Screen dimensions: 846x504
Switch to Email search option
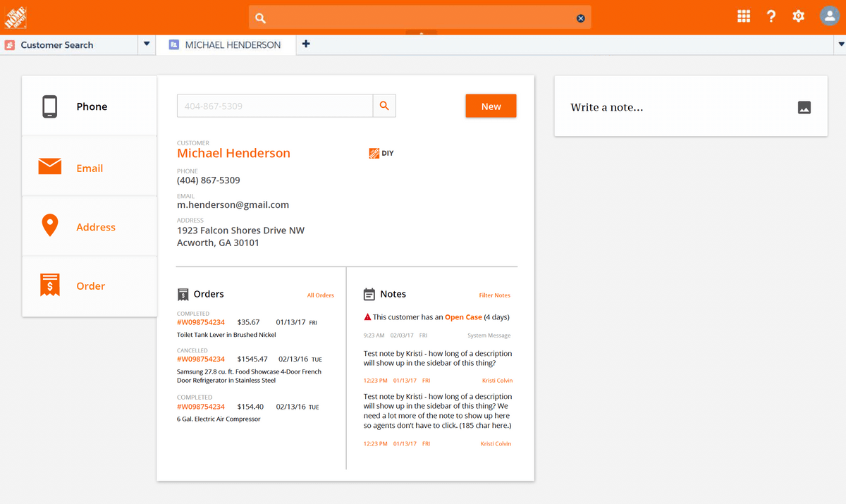[x=90, y=168]
